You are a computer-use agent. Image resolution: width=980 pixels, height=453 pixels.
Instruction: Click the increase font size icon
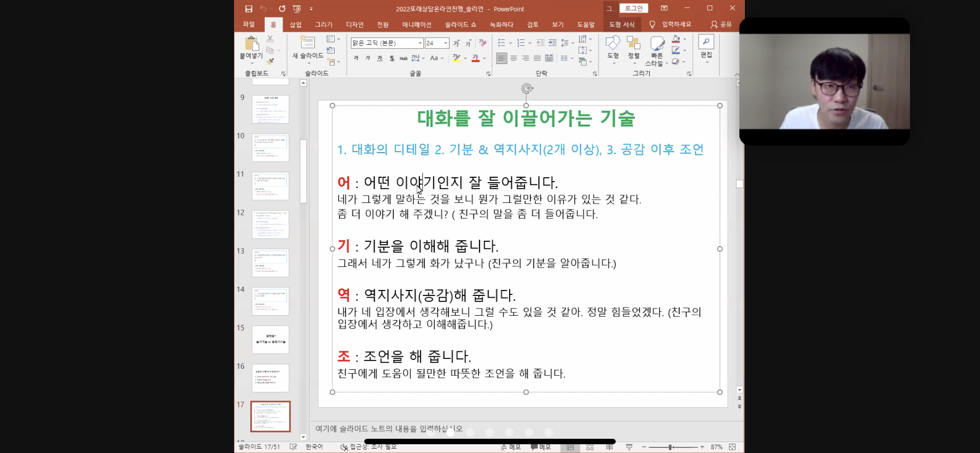click(x=456, y=43)
